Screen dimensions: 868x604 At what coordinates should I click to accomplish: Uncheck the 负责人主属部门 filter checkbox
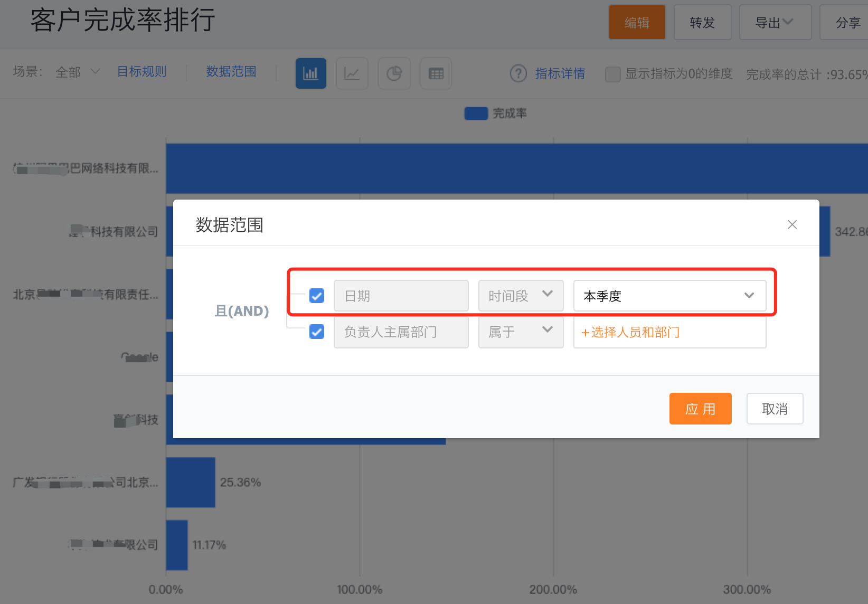tap(317, 332)
